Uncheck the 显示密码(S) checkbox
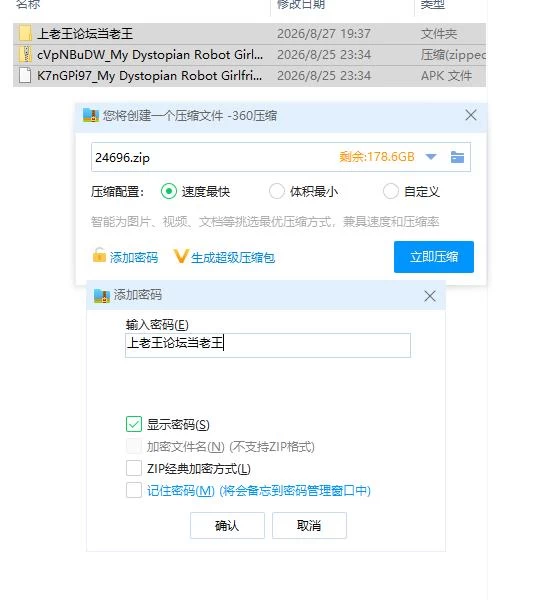547x600 pixels. (134, 424)
